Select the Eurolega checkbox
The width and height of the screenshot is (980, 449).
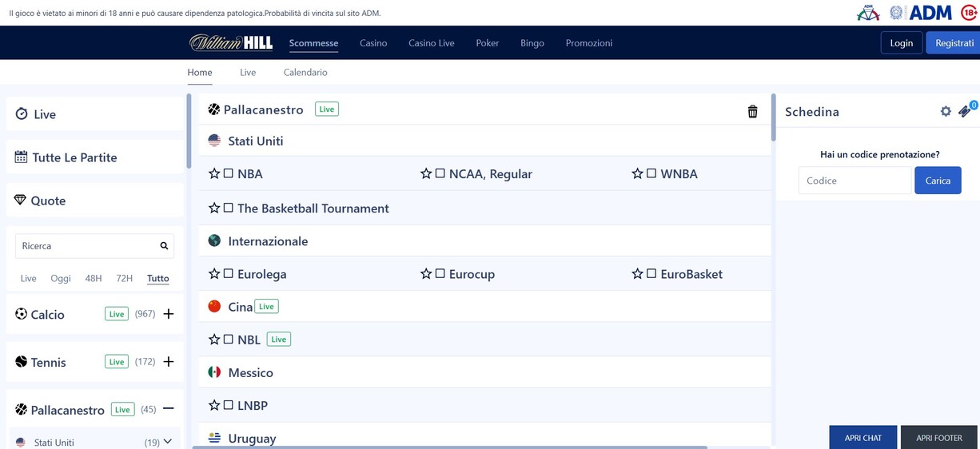tap(229, 274)
